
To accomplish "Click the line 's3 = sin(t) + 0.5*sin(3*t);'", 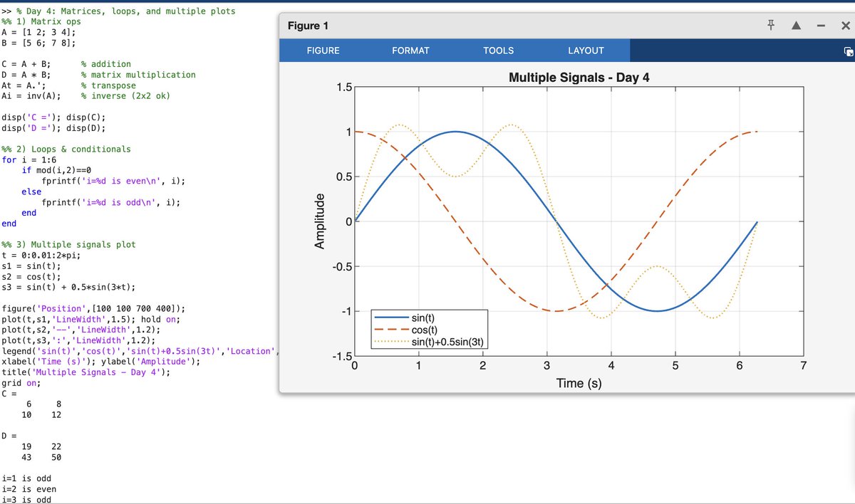I will click(x=69, y=288).
